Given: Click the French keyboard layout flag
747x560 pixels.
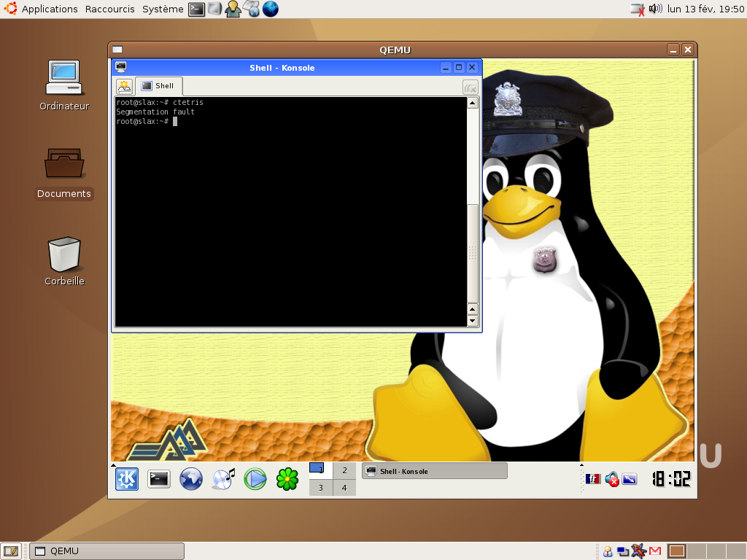Looking at the screenshot, I should click(x=593, y=479).
